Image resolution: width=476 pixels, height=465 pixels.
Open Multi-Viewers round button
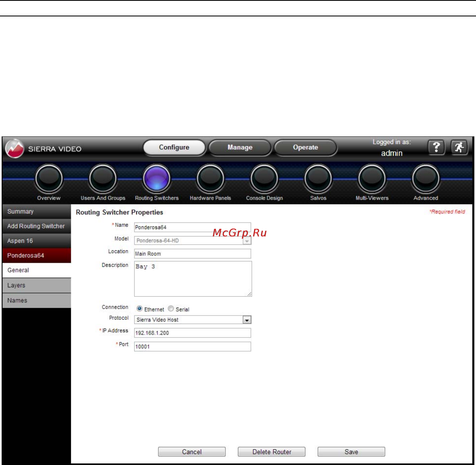point(372,179)
